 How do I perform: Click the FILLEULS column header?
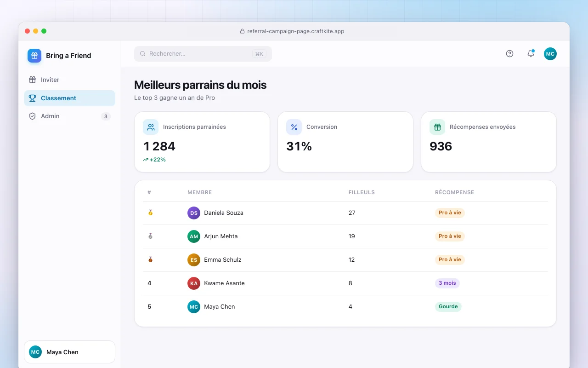coord(362,192)
